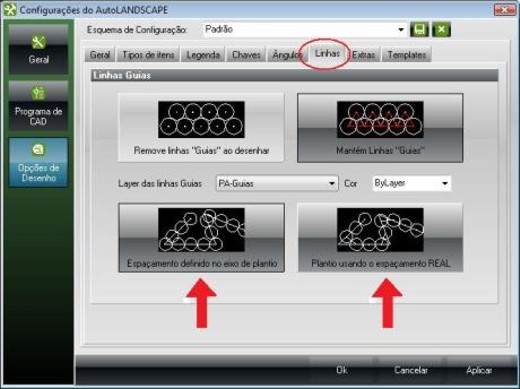Viewport: 520px width, 389px height.
Task: Click the circles-without-guides preview image
Action: tap(201, 119)
